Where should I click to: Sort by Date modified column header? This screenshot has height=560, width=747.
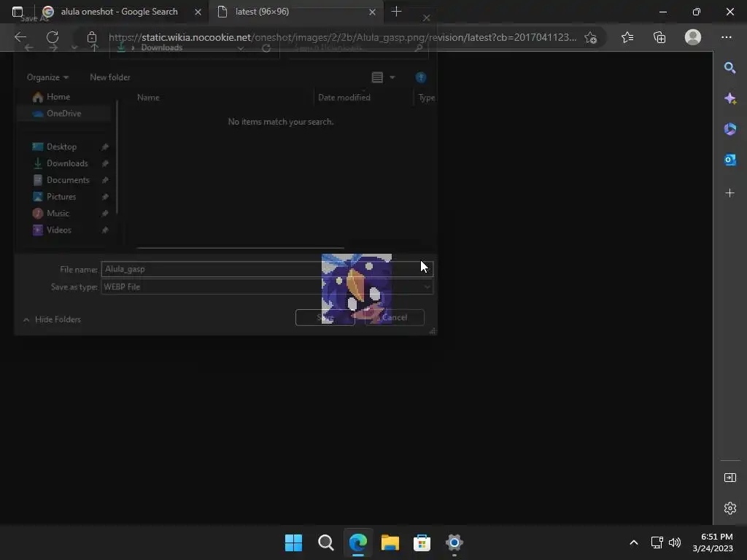pyautogui.click(x=344, y=98)
